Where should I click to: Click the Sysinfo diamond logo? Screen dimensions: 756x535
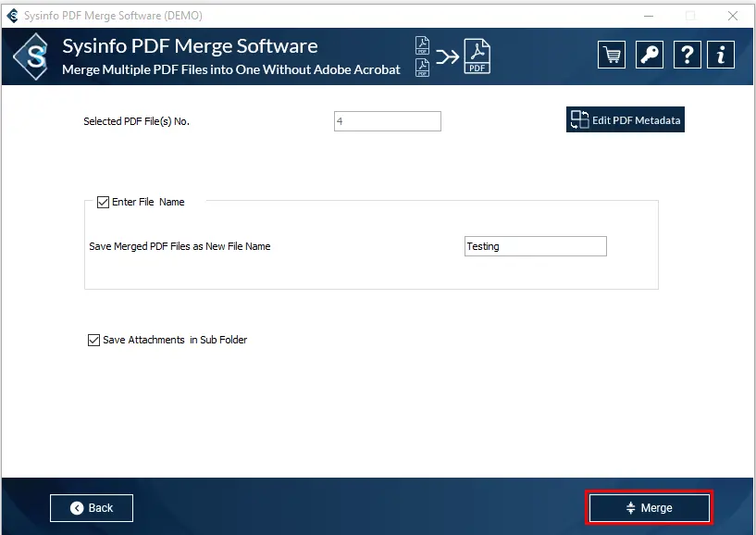(x=31, y=56)
